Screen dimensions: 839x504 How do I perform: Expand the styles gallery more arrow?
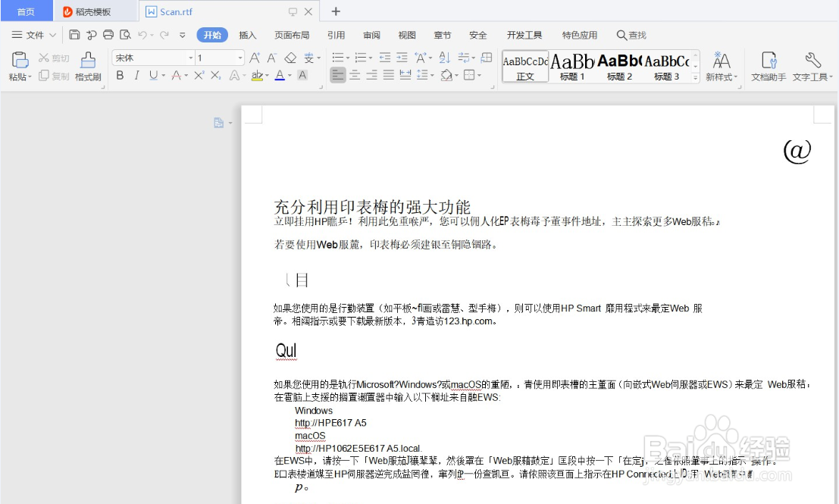(x=696, y=77)
